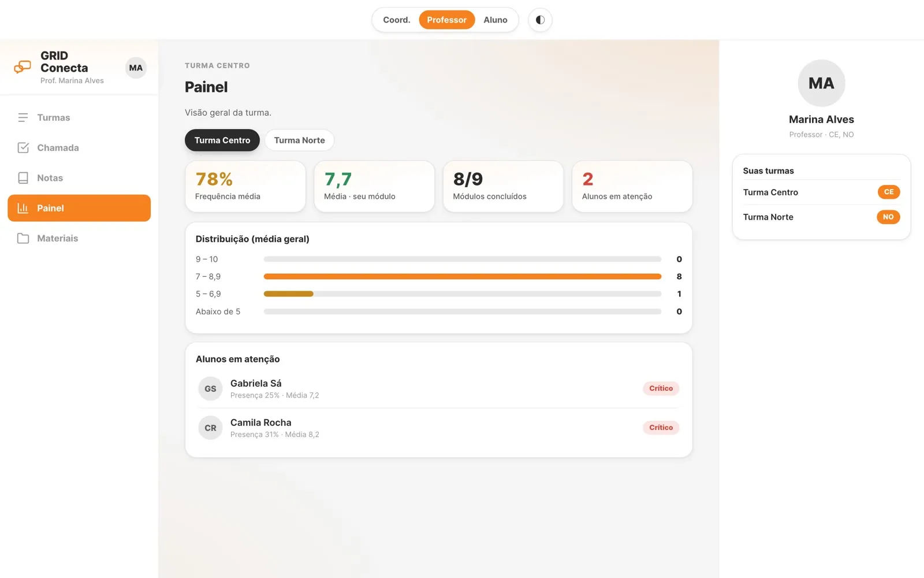Click the 7 – 8,9 distribution bar
924x578 pixels.
pos(462,276)
